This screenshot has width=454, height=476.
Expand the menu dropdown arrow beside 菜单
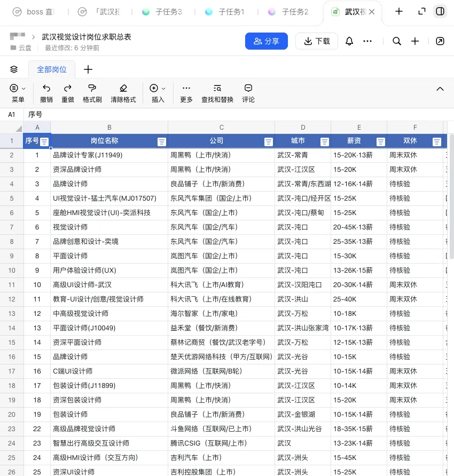pyautogui.click(x=24, y=89)
